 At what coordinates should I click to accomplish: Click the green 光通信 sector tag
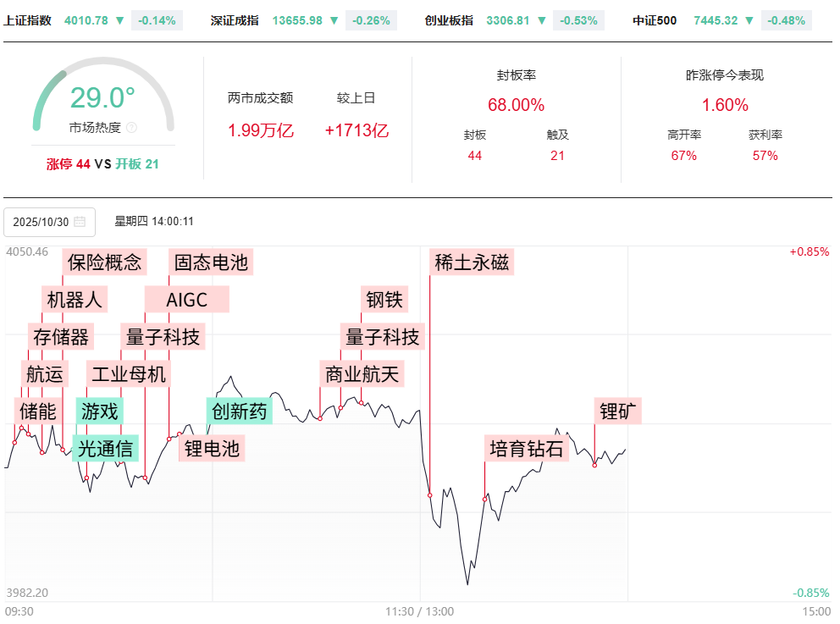tap(106, 449)
